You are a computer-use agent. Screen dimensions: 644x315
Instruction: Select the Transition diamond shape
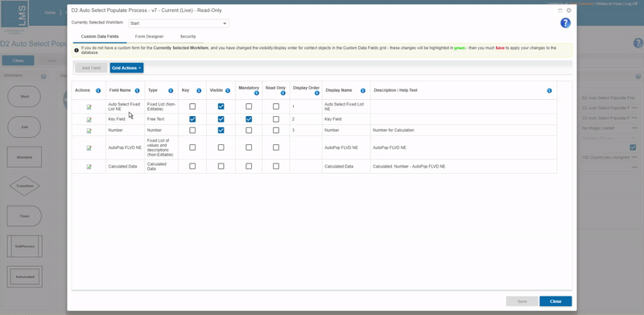point(24,186)
